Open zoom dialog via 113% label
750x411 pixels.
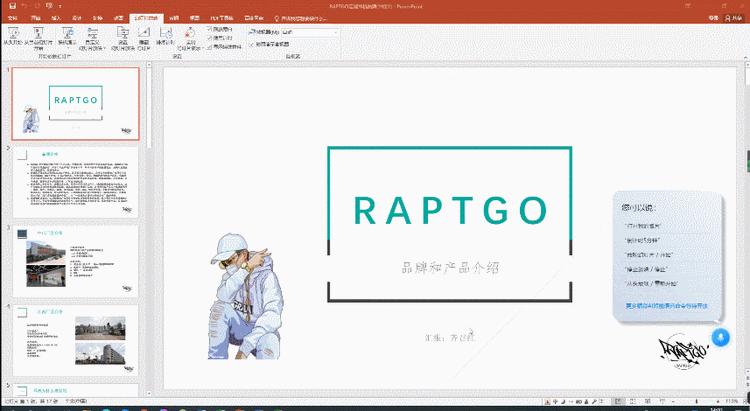pos(732,401)
